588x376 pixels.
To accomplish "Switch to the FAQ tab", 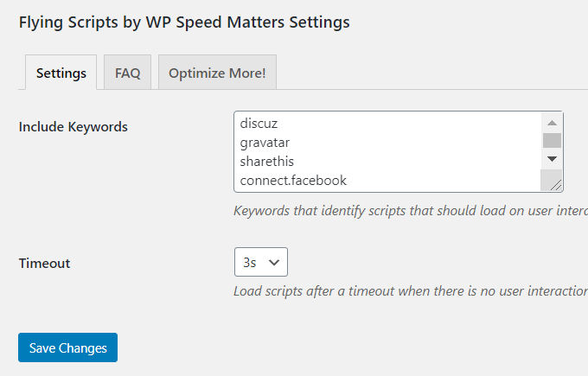I will [x=127, y=73].
